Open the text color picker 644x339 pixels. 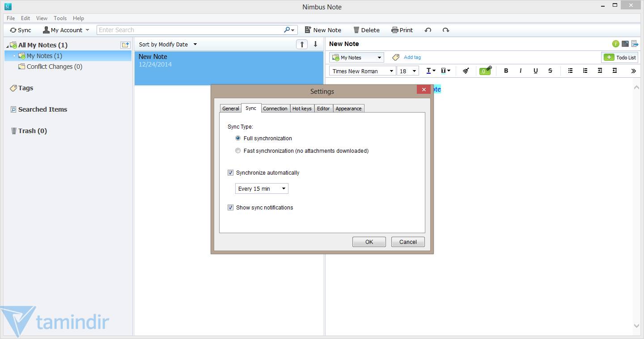pos(431,71)
